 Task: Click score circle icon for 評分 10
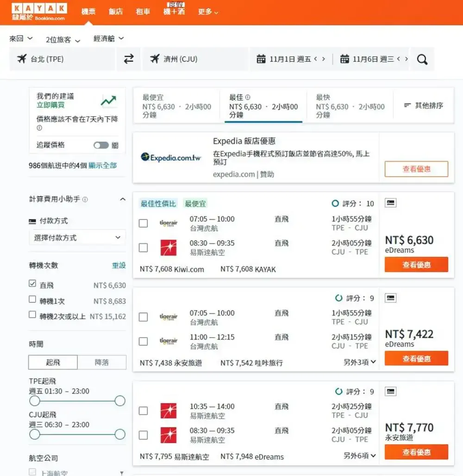coord(335,204)
